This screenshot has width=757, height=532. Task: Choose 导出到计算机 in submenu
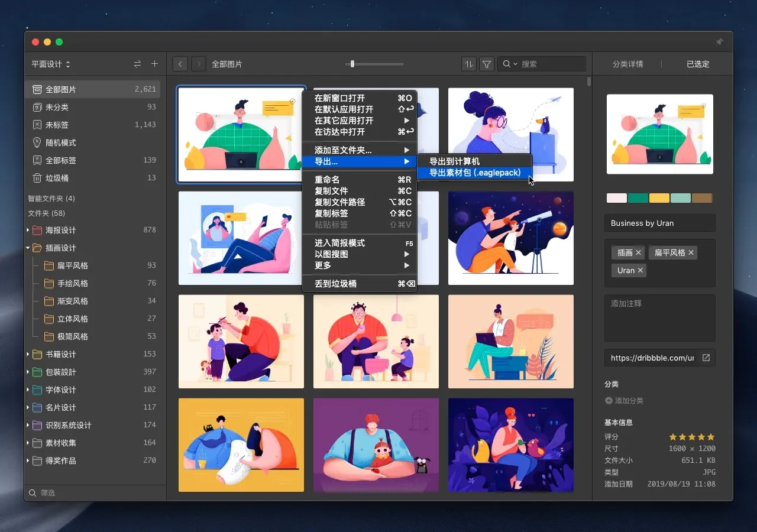click(x=475, y=161)
